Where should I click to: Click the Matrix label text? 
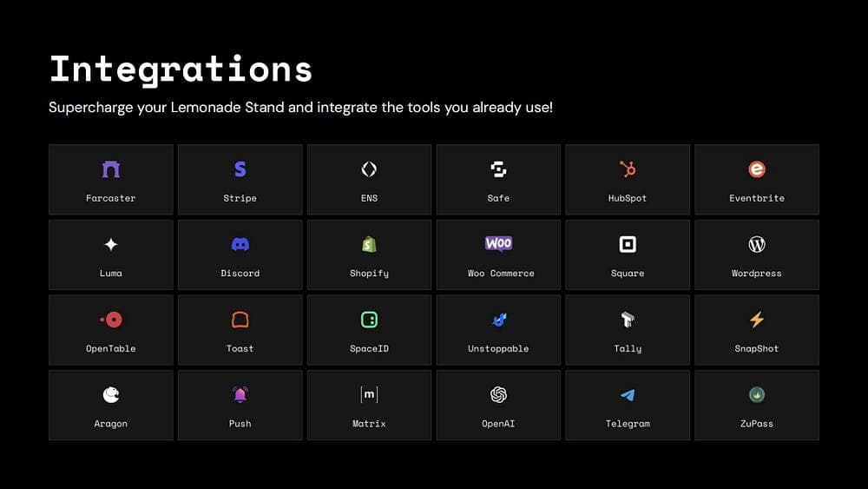pyautogui.click(x=369, y=424)
